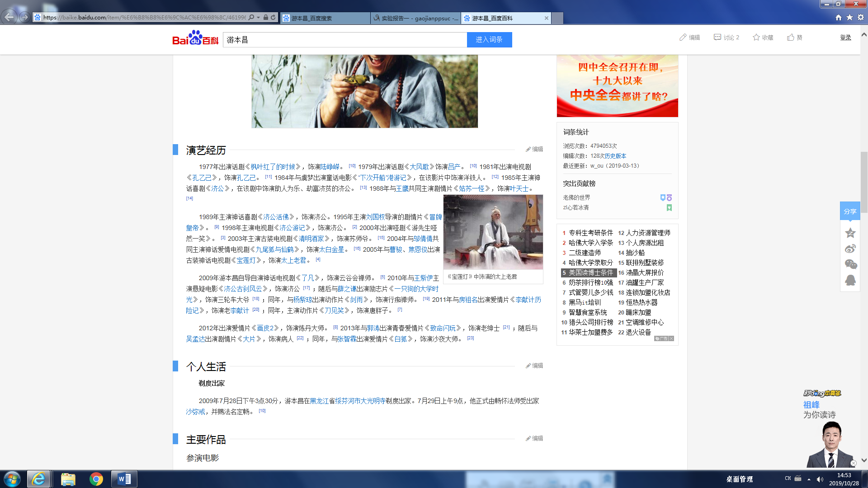Click the WeChat share icon in sidebar
868x488 pixels.
click(x=850, y=264)
